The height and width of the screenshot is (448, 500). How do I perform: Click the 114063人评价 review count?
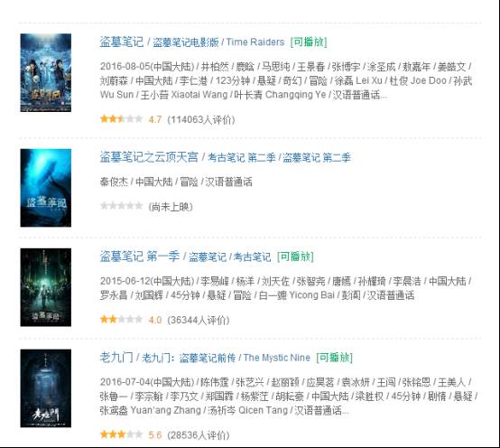pyautogui.click(x=201, y=119)
